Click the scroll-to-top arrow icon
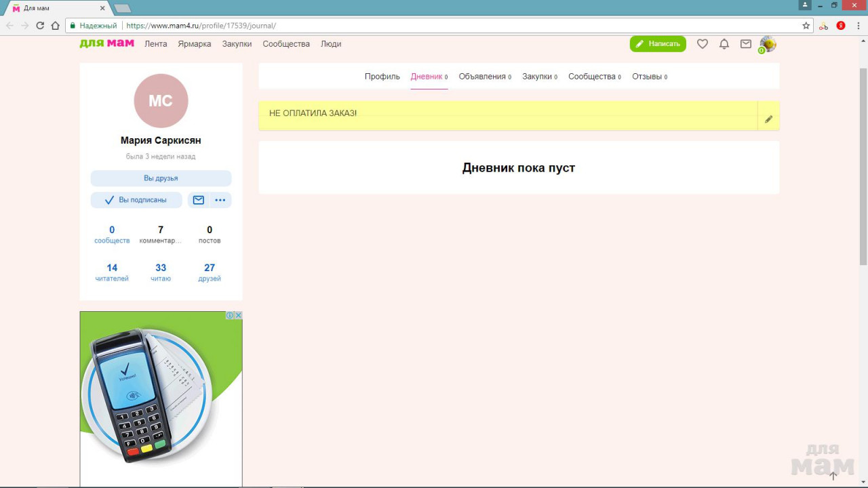Screen dimensions: 868x488 tap(833, 476)
